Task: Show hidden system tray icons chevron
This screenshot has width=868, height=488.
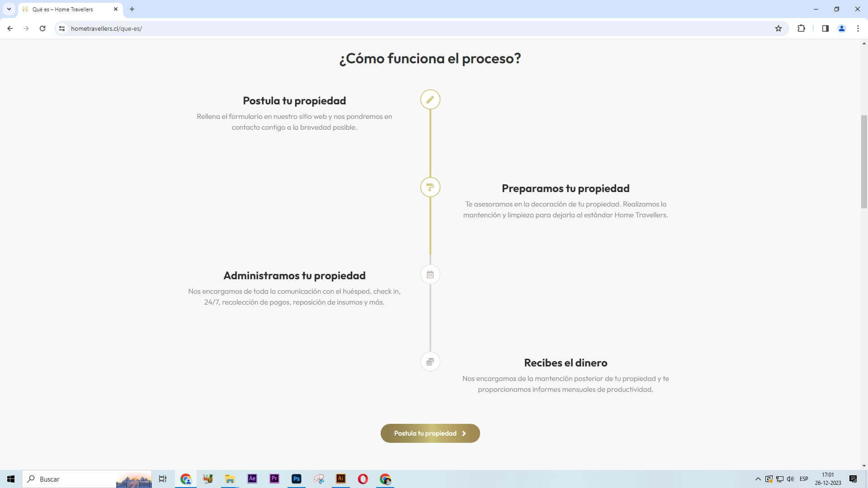Action: click(x=758, y=479)
